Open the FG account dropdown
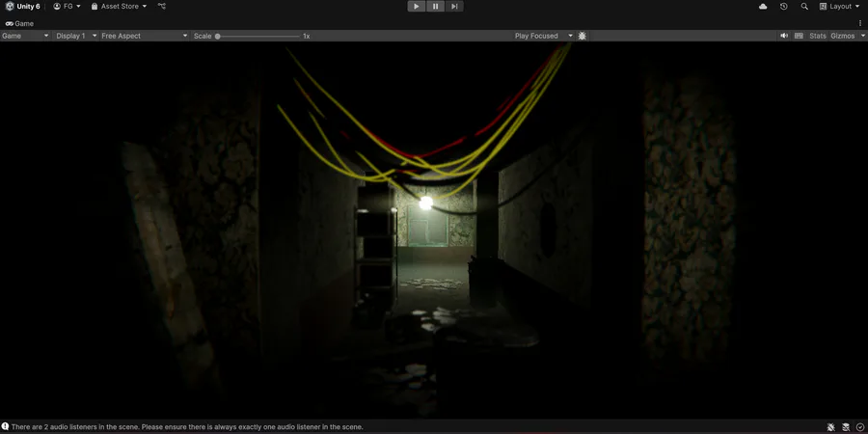Viewport: 868px width, 434px height. [67, 6]
